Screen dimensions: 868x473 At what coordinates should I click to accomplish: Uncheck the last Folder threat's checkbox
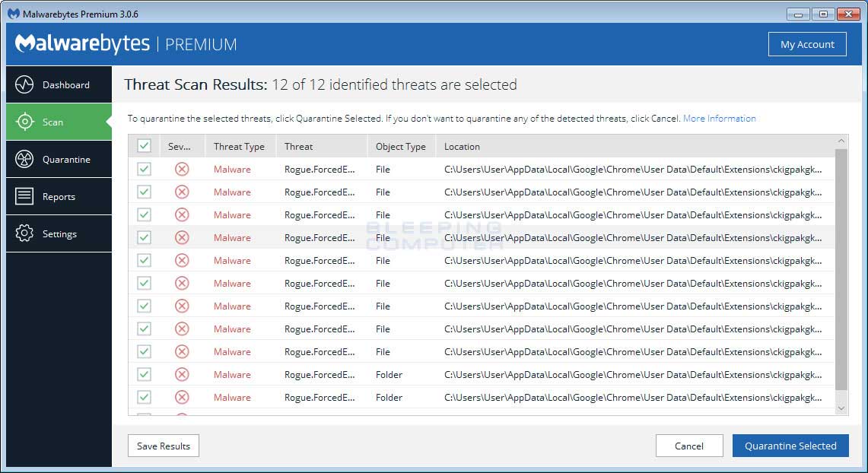(x=144, y=397)
